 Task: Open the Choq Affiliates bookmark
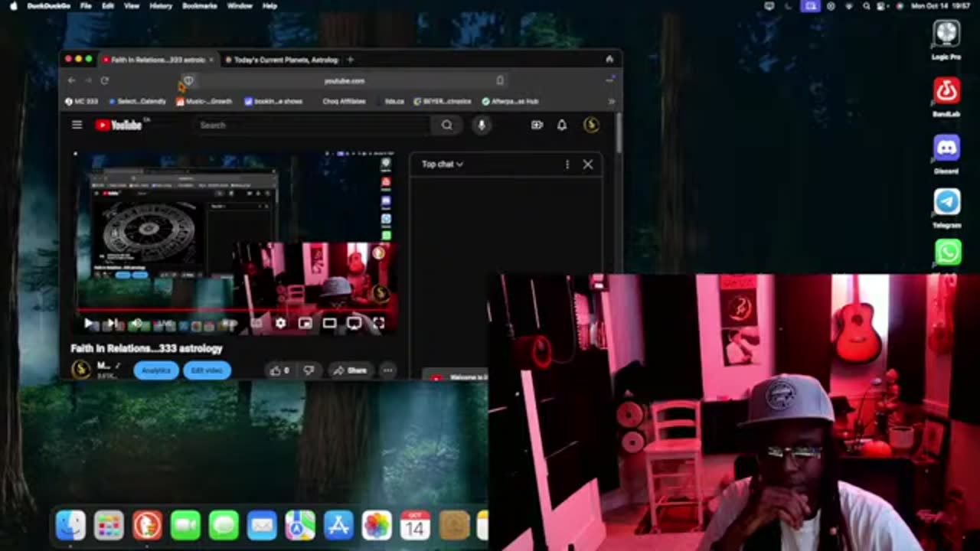(x=344, y=101)
